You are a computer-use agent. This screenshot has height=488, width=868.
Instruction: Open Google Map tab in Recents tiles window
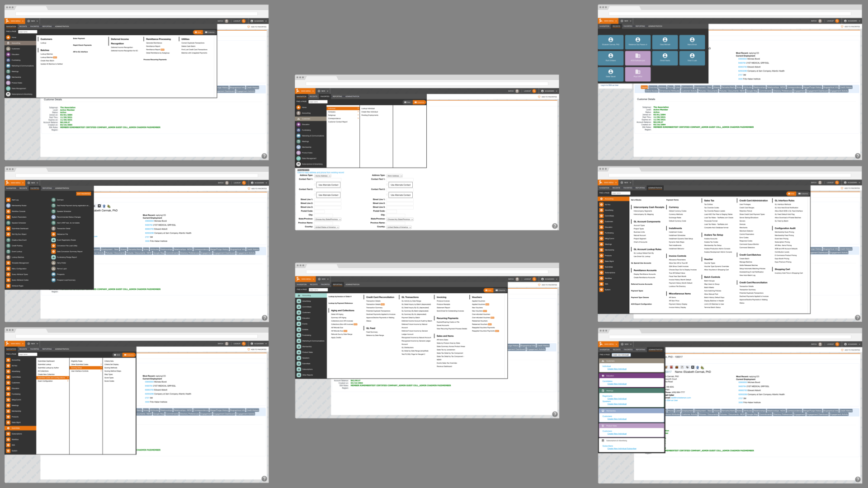click(x=752, y=91)
